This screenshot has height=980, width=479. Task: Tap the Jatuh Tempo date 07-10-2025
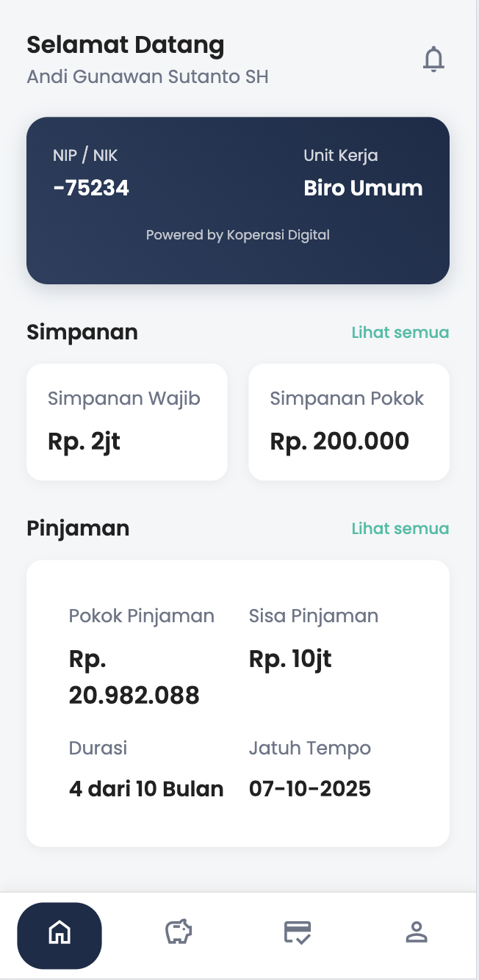coord(310,788)
